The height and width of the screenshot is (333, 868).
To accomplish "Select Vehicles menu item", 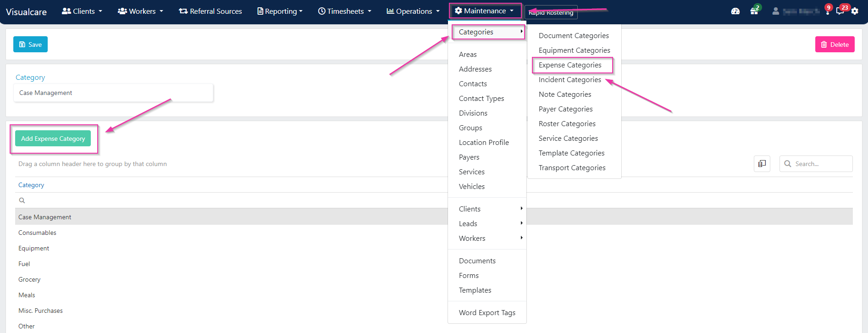I will pyautogui.click(x=472, y=186).
